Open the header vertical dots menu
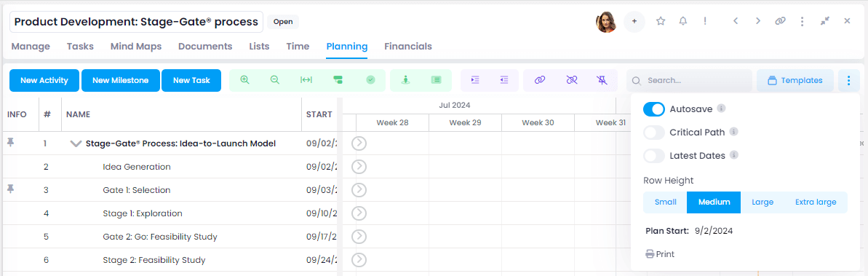 pos(802,21)
